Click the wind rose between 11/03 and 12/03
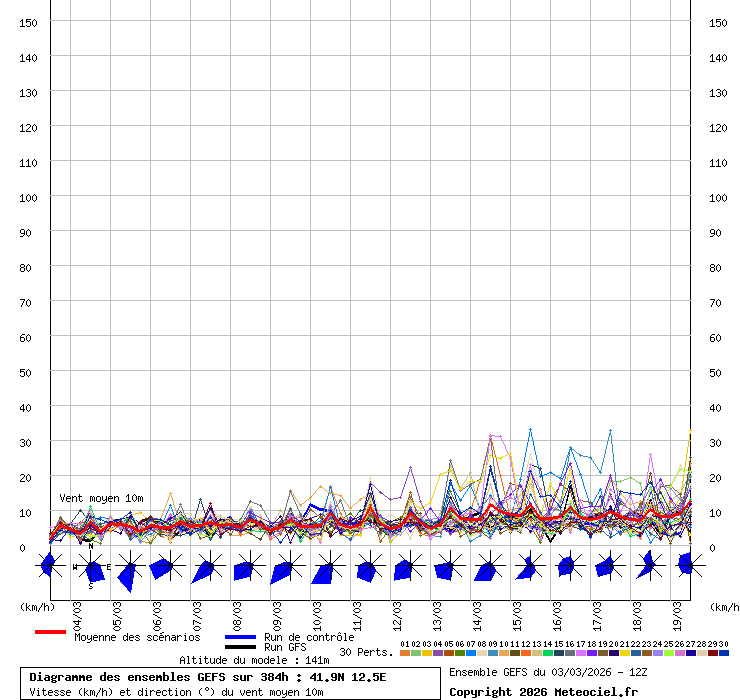 [x=367, y=567]
